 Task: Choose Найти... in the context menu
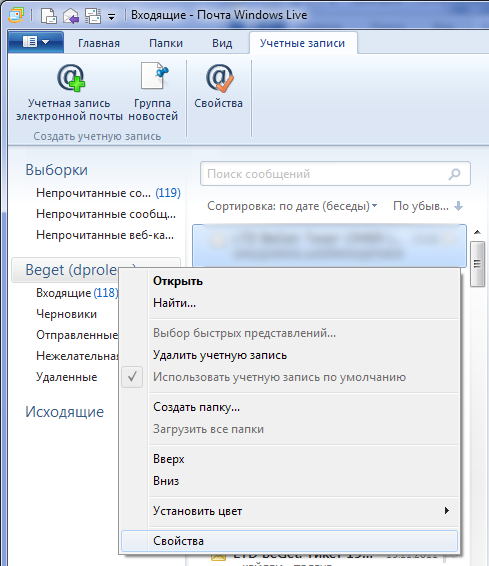(x=289, y=303)
